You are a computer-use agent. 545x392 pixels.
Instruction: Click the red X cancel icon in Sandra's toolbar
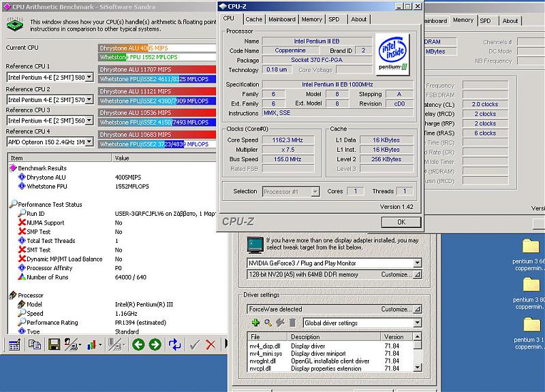(x=211, y=344)
